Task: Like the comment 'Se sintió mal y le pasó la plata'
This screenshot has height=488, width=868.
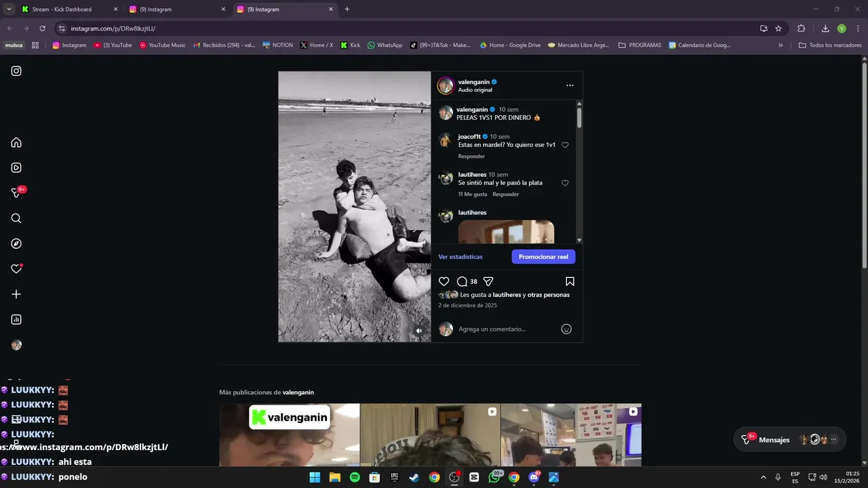Action: point(565,183)
